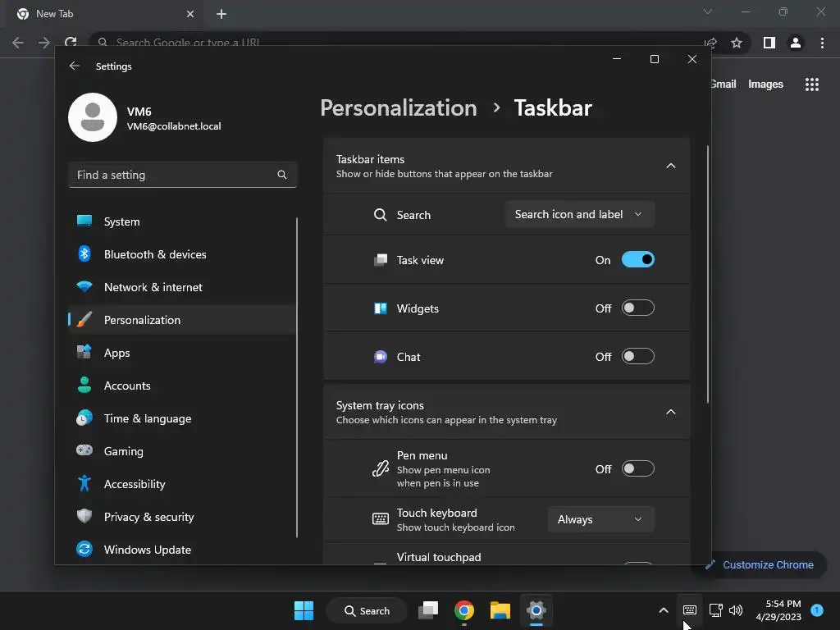Image resolution: width=840 pixels, height=630 pixels.
Task: Open the touch keyboard tray icon
Action: click(689, 610)
